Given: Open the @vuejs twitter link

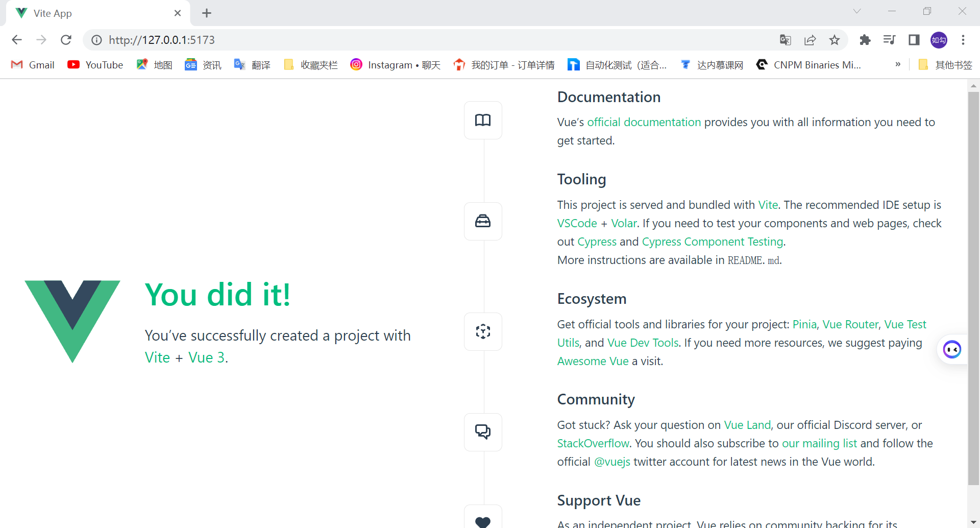Looking at the screenshot, I should click(612, 462).
